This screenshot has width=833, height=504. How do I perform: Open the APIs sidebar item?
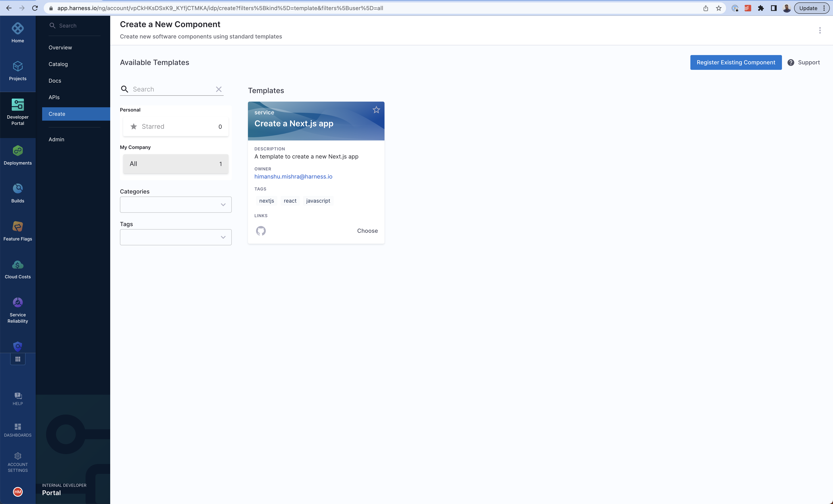pos(54,97)
